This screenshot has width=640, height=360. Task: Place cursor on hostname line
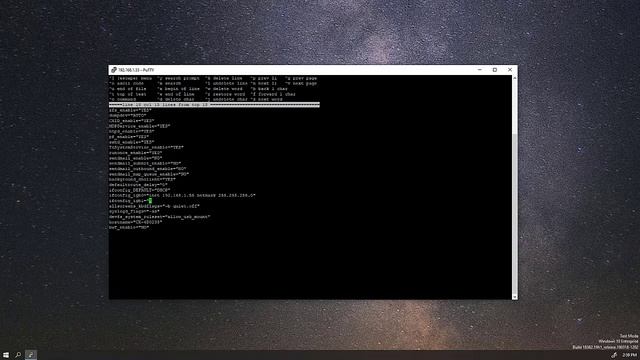pos(136,222)
